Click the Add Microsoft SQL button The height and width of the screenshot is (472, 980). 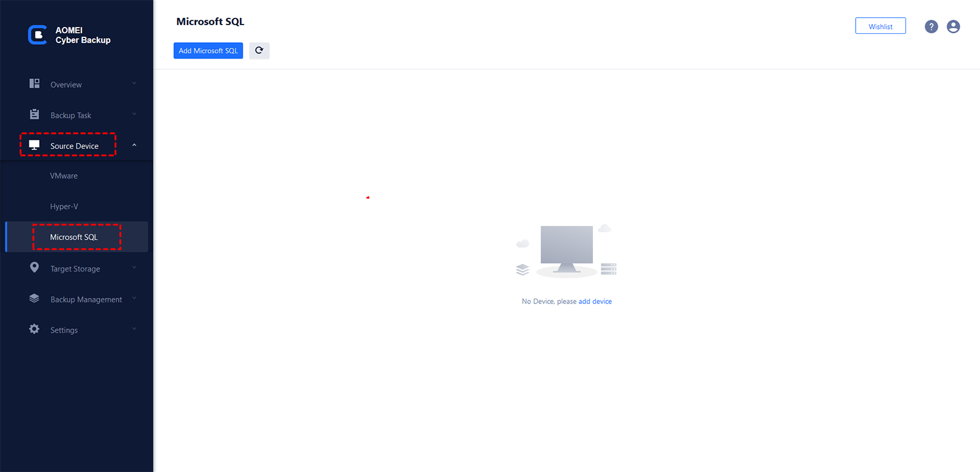click(x=208, y=50)
